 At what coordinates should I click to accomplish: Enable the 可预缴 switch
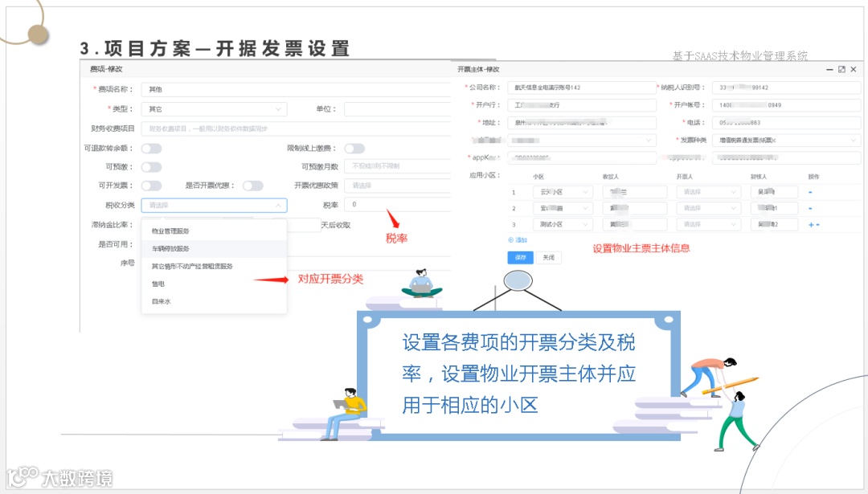coord(151,167)
